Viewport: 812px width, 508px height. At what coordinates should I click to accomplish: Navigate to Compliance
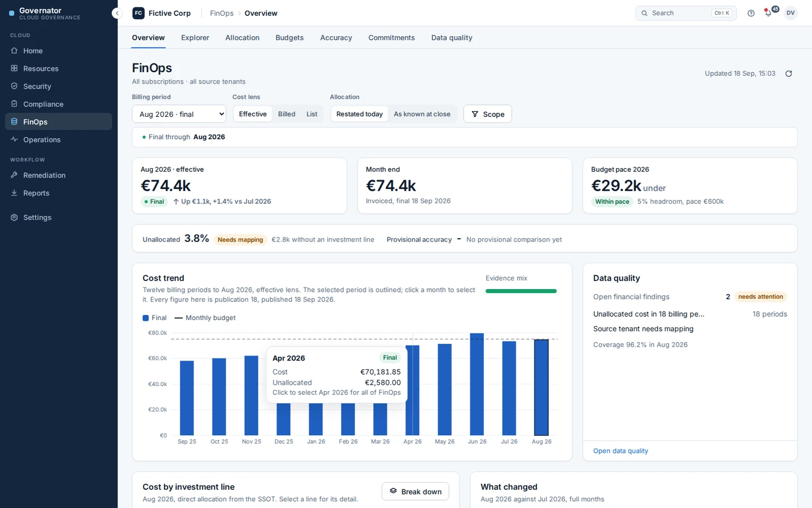coord(59,104)
